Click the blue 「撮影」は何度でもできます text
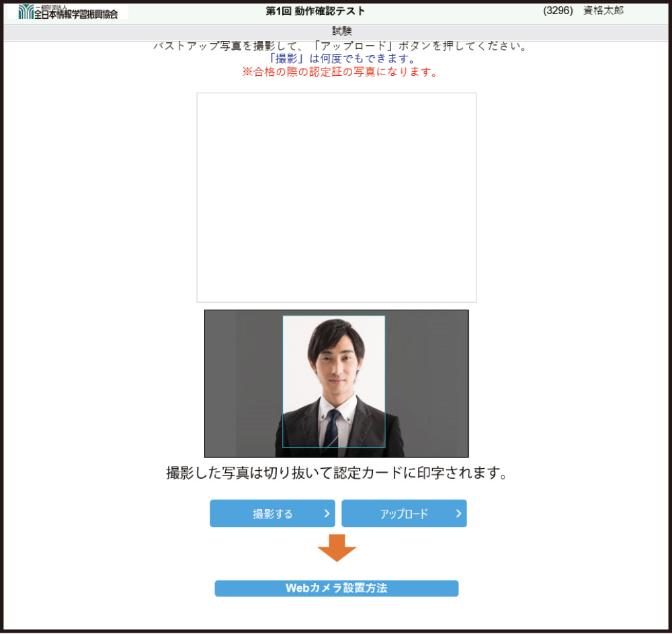Image resolution: width=672 pixels, height=634 pixels. click(342, 58)
